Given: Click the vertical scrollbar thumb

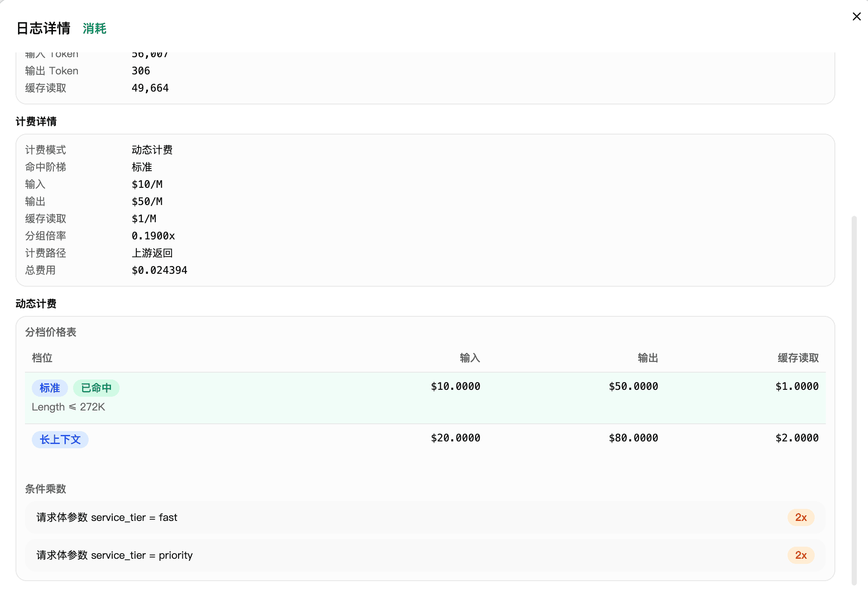Looking at the screenshot, I should (x=854, y=400).
